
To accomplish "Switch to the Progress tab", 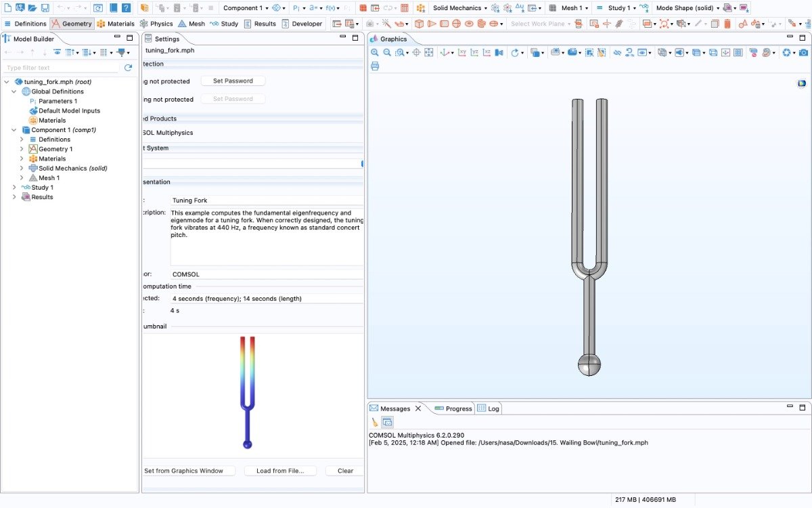I will coord(453,408).
